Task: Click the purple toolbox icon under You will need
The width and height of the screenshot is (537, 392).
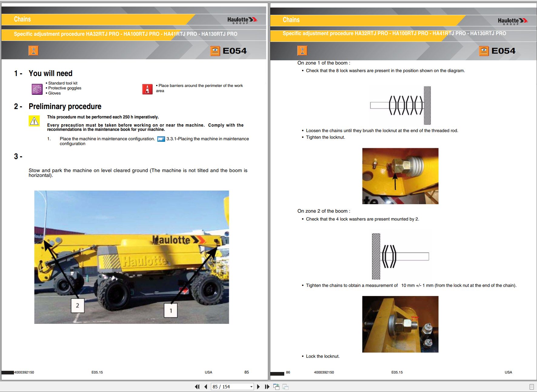Action: [x=37, y=89]
